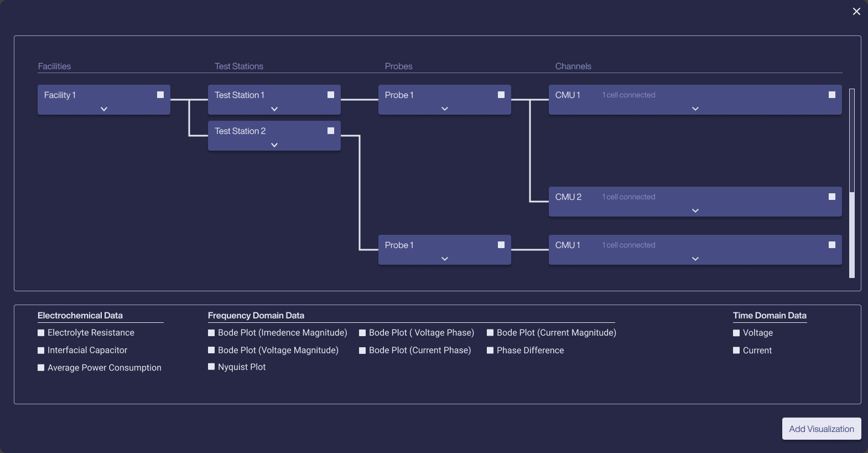868x453 pixels.
Task: Tick the Nyquist Plot checkbox
Action: pos(211,367)
